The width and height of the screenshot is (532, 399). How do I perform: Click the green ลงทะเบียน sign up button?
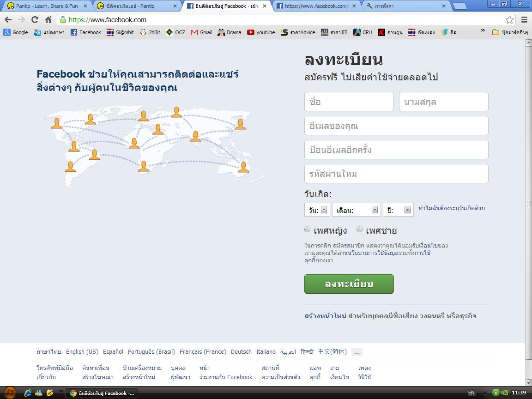tap(349, 284)
